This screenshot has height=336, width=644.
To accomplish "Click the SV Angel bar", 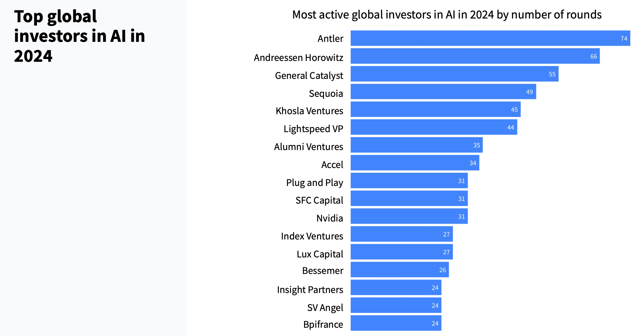I will coord(396,306).
